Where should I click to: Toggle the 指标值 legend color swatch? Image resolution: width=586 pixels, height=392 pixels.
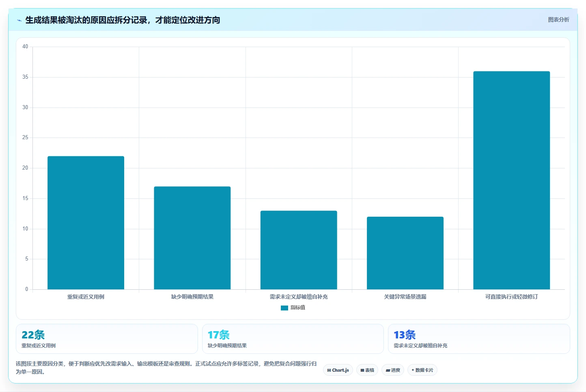coord(284,308)
